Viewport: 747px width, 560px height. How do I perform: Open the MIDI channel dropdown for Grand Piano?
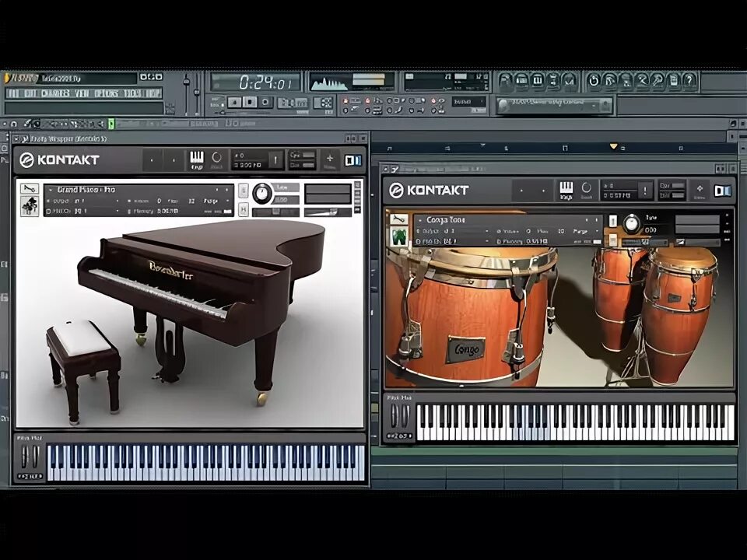[117, 211]
